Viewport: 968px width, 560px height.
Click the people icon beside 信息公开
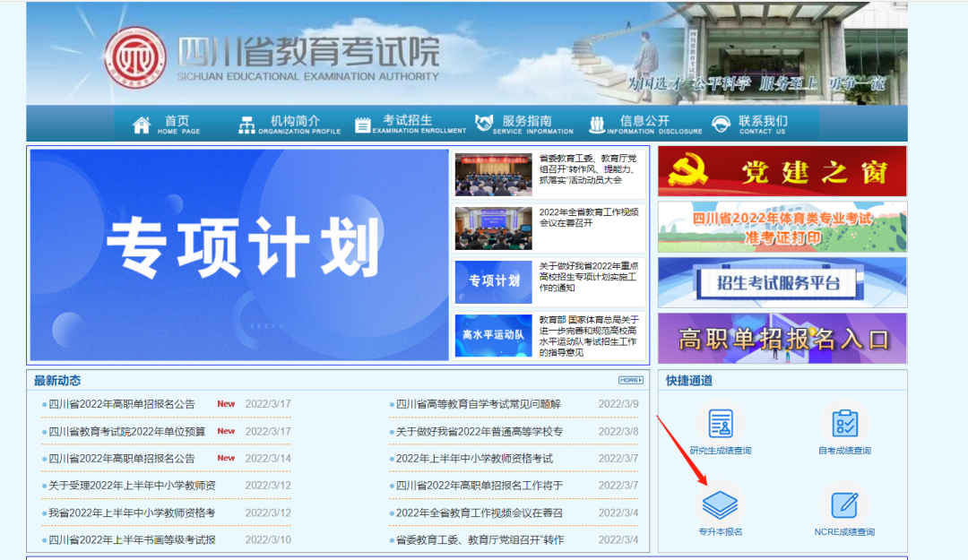tap(596, 125)
